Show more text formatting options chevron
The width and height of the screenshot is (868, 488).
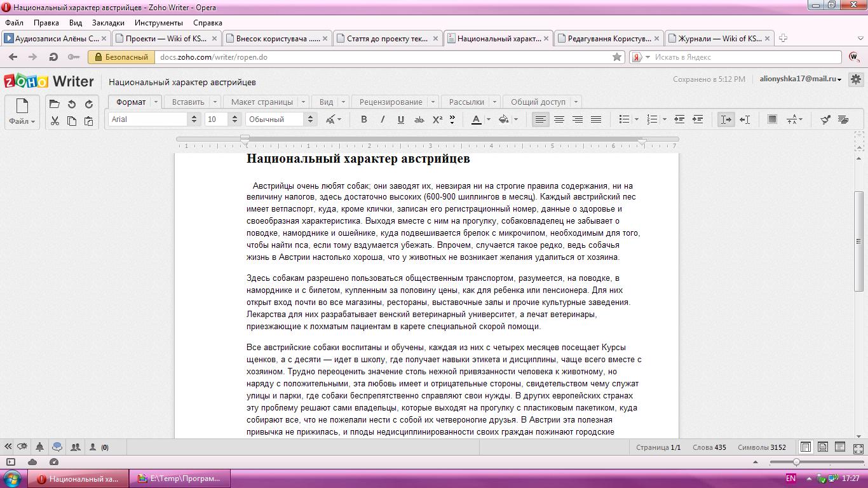point(452,119)
